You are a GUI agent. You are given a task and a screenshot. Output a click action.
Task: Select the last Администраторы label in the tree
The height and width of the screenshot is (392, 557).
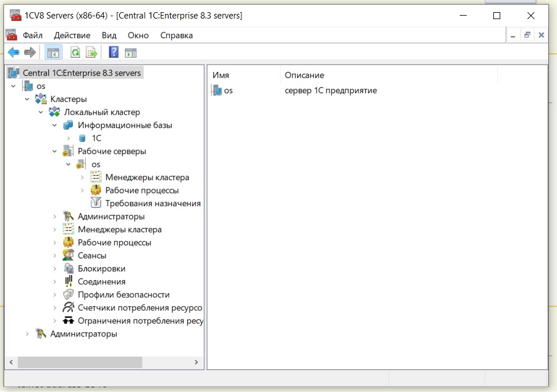[84, 334]
